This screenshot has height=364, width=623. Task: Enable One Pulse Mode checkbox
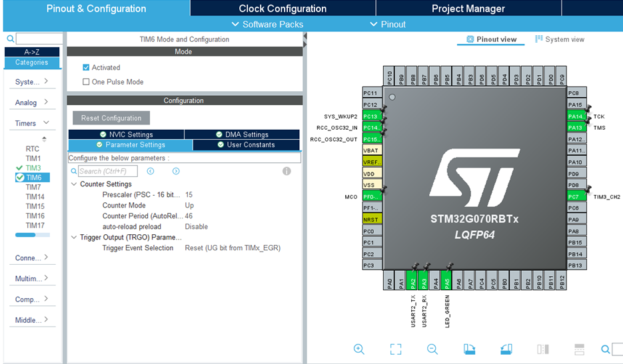coord(86,82)
